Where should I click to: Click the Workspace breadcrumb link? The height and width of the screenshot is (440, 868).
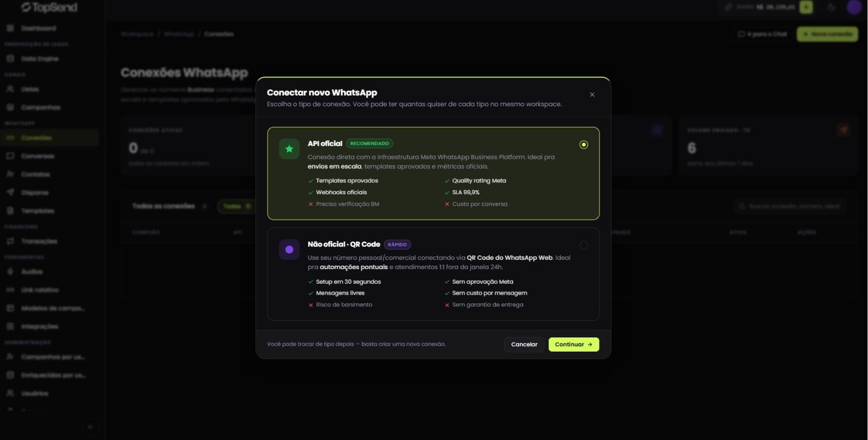point(137,34)
